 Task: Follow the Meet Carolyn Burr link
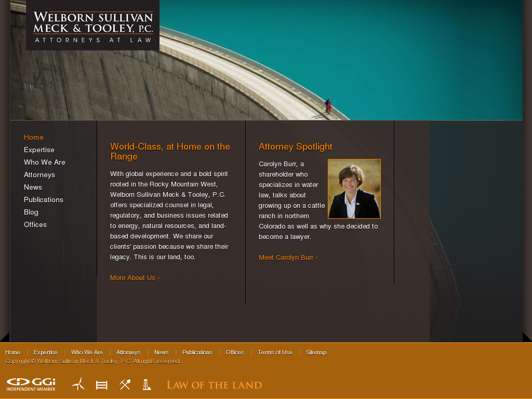(288, 258)
